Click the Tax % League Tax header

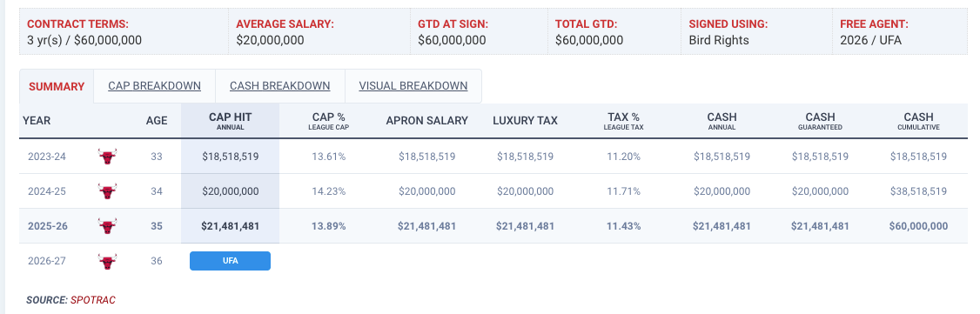tap(624, 121)
